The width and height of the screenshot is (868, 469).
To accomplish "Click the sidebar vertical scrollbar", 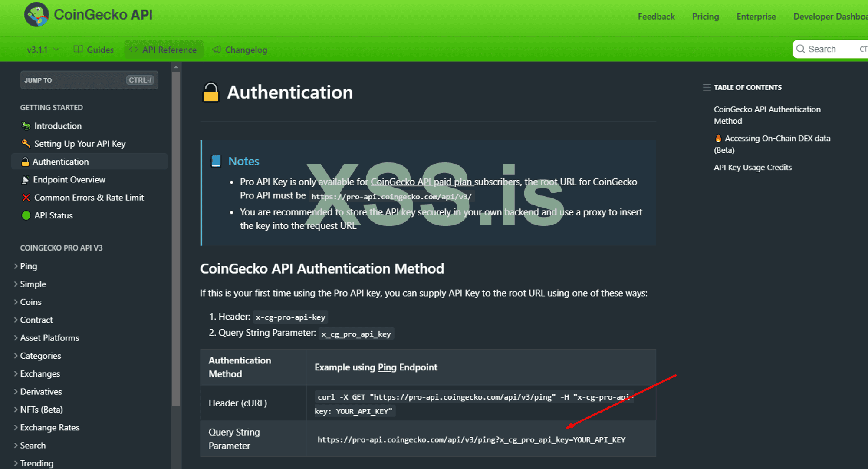I will pyautogui.click(x=176, y=239).
